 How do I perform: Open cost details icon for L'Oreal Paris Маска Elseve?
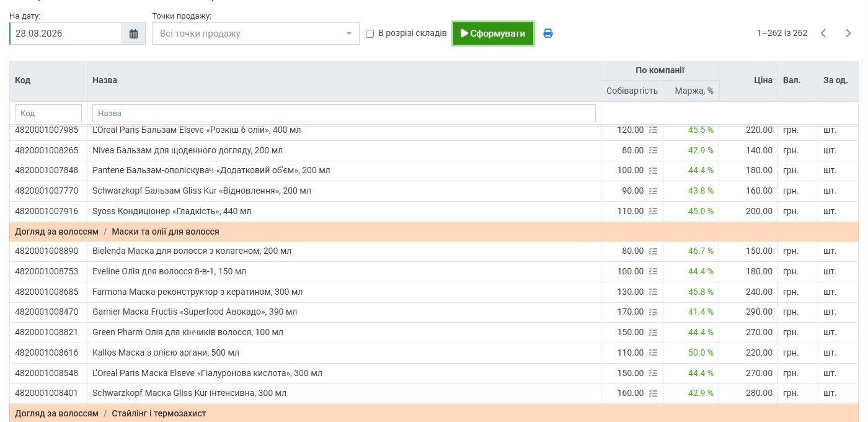[x=653, y=374]
